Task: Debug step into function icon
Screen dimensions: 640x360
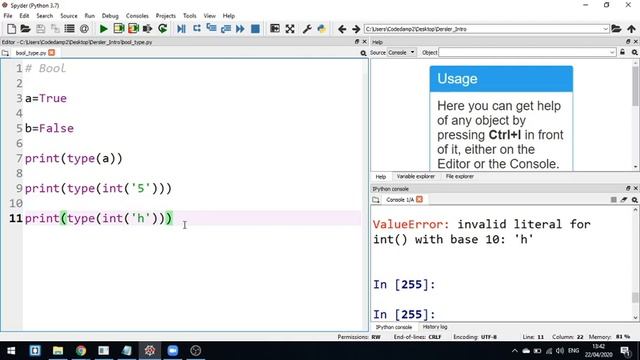Action: click(211, 29)
